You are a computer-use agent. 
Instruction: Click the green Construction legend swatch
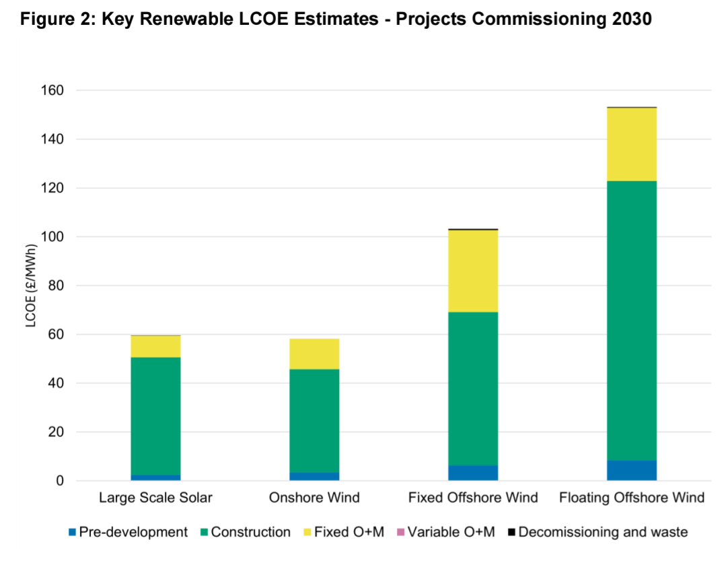(x=203, y=533)
